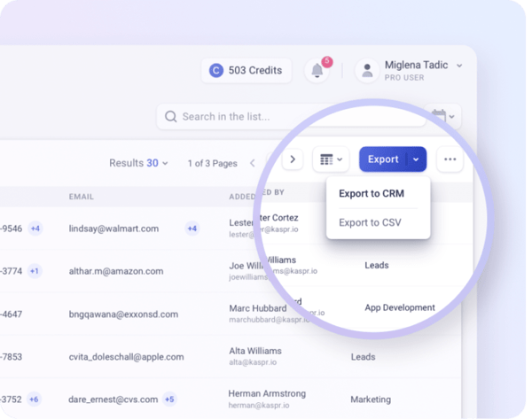Click herman@kaspr.io address
The image size is (532, 419).
tap(259, 405)
